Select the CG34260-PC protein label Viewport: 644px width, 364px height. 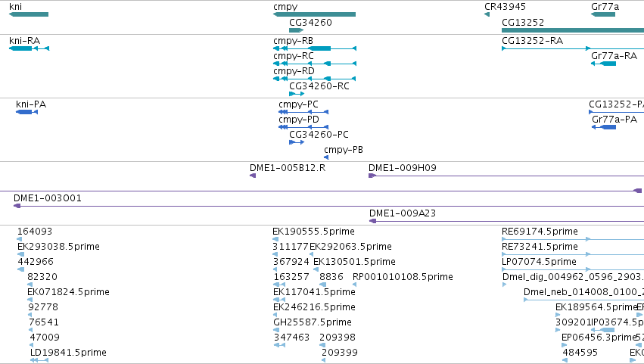319,135
